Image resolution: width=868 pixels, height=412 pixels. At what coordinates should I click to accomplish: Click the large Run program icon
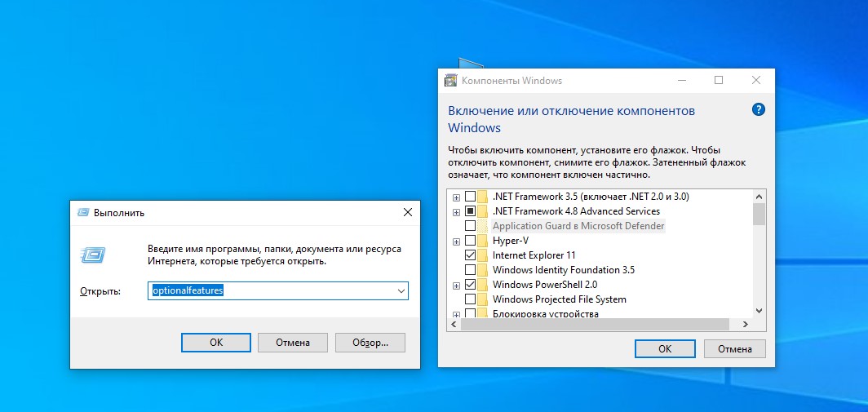click(93, 255)
